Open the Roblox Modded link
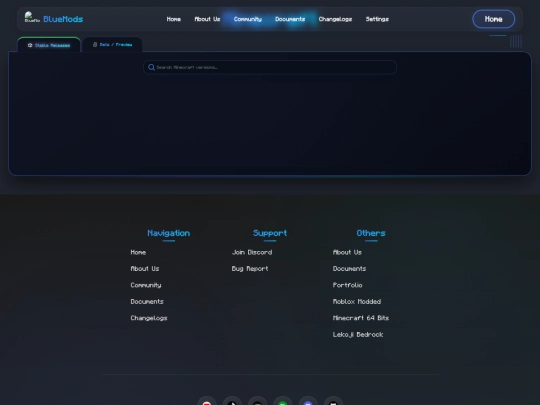This screenshot has height=405, width=540. pyautogui.click(x=357, y=302)
